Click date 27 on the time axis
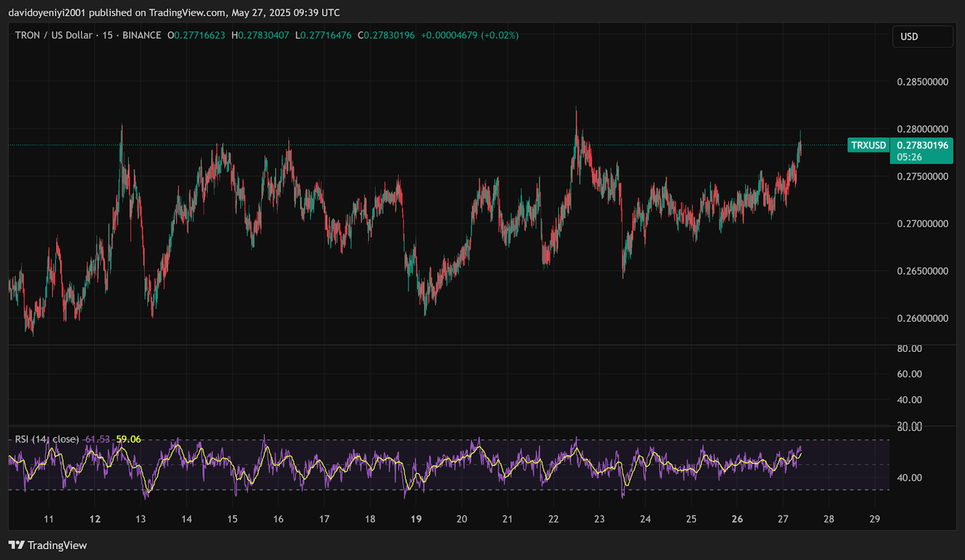Screen dimensions: 965x560 (783, 519)
